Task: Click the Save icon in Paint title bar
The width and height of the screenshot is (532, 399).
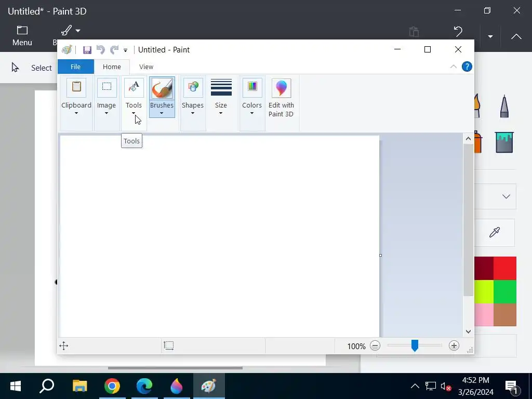Action: [x=87, y=50]
